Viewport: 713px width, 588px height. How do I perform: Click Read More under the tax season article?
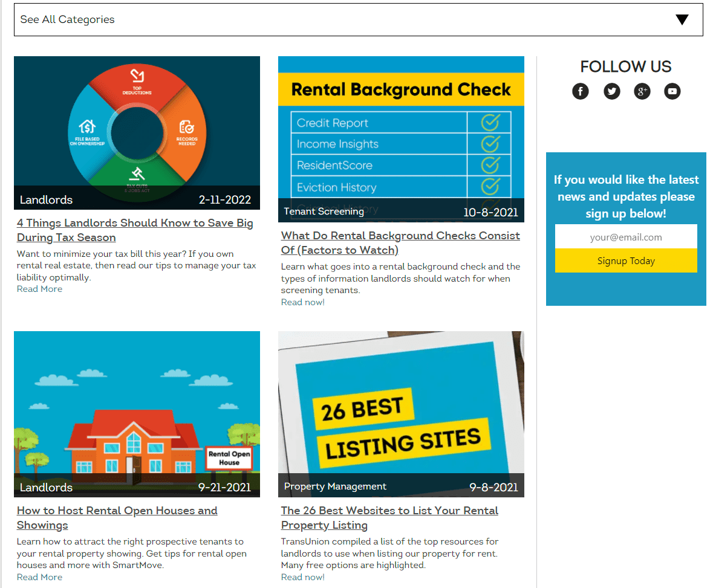[39, 288]
